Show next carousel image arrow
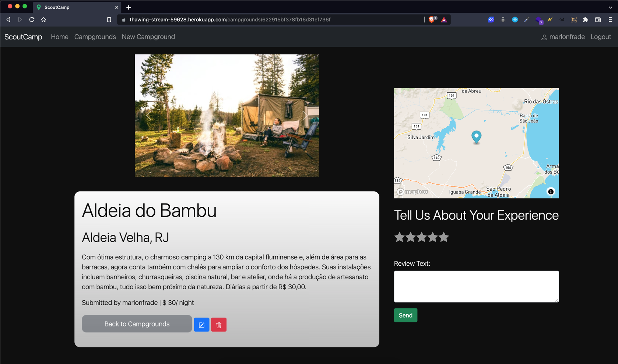 tap(305, 116)
